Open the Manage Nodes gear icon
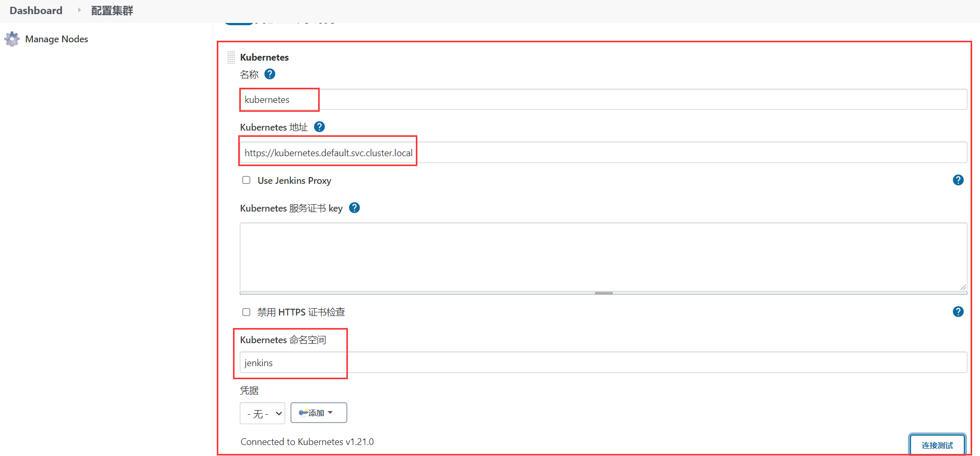This screenshot has height=456, width=980. pos(11,39)
